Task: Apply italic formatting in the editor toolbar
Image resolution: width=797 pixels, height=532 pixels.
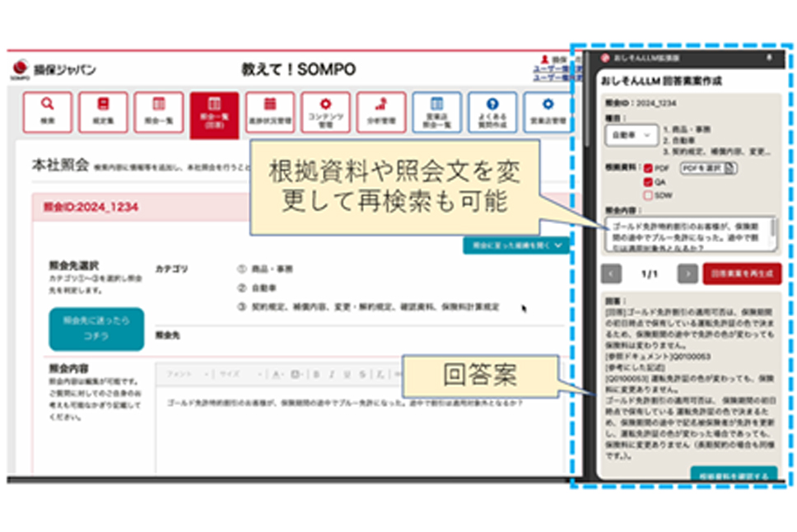Action: [x=332, y=375]
